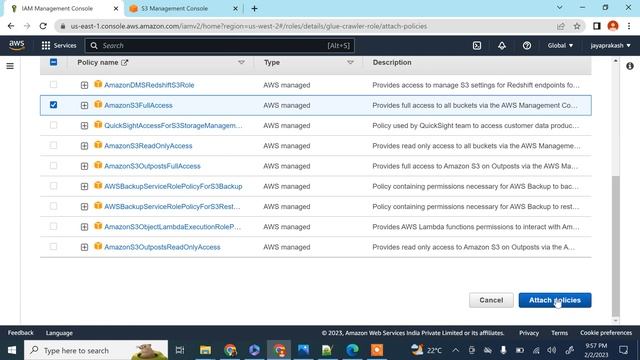The height and width of the screenshot is (360, 640).
Task: Open the Type column sort arrow
Action: click(x=350, y=62)
